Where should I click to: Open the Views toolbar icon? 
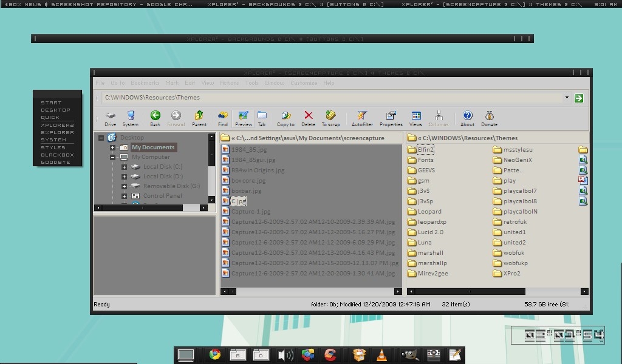[415, 118]
